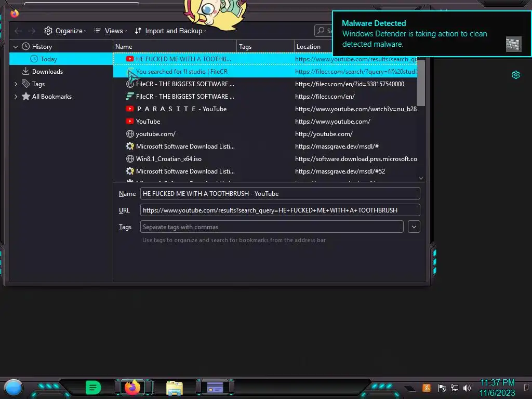
Task: Open Import and Backup menu
Action: (170, 31)
